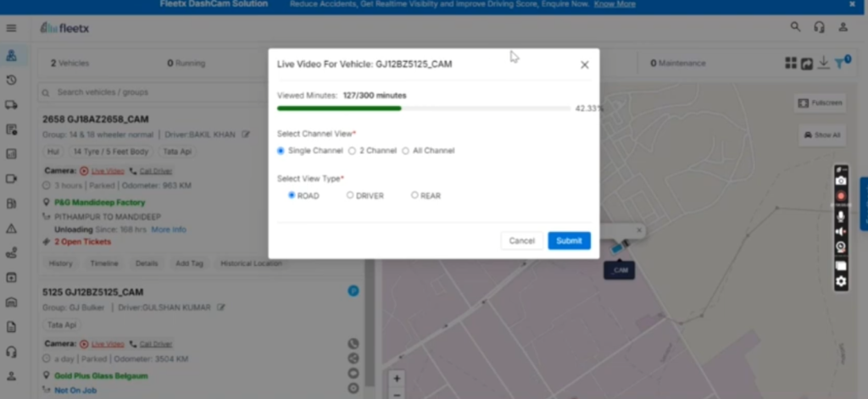Viewport: 868px width, 399px height.
Task: Select All Channel radio option
Action: (405, 151)
